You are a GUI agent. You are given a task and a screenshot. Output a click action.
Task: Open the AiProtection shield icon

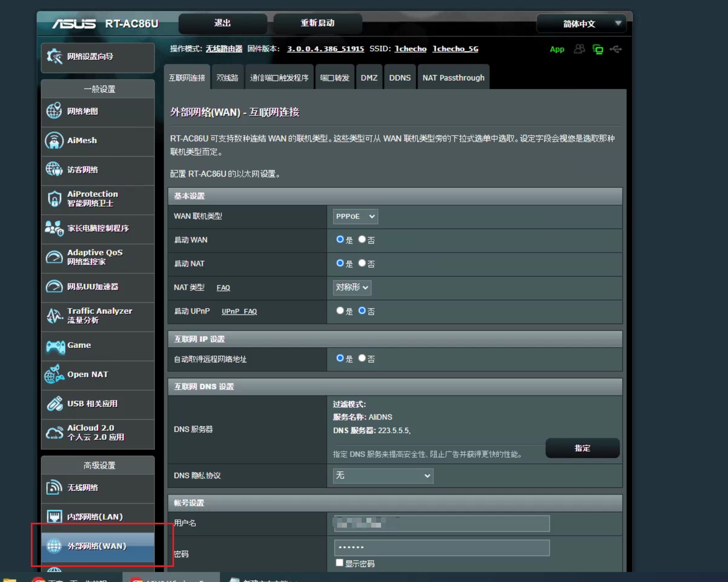pyautogui.click(x=54, y=198)
